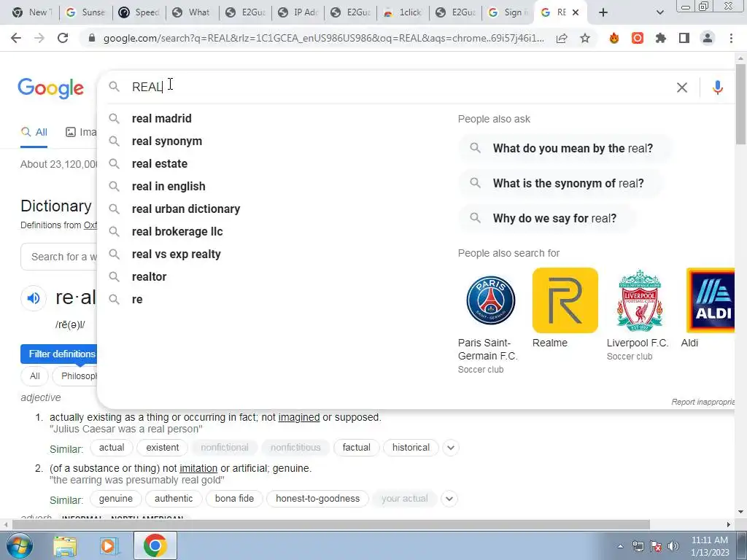Click the Google logo
This screenshot has width=747, height=560.
coord(51,88)
